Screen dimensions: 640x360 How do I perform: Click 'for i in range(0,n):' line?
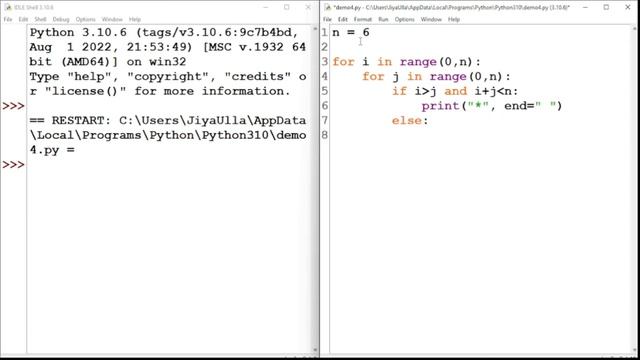coord(407,62)
